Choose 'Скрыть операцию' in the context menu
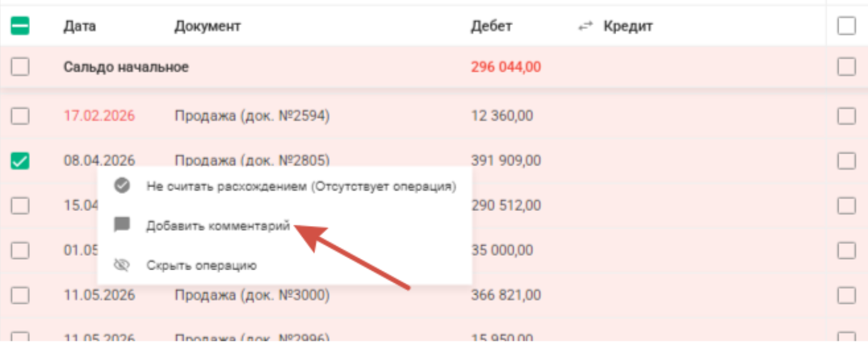This screenshot has width=868, height=342. 284,265
